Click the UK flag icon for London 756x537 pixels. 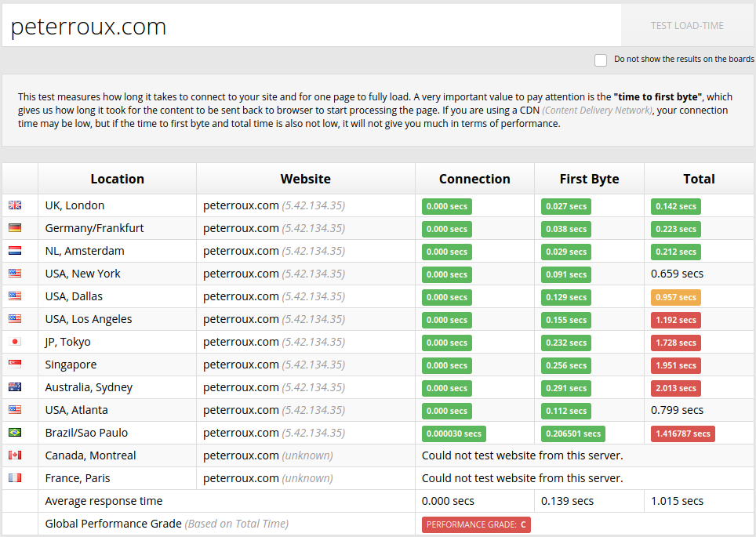(x=15, y=205)
